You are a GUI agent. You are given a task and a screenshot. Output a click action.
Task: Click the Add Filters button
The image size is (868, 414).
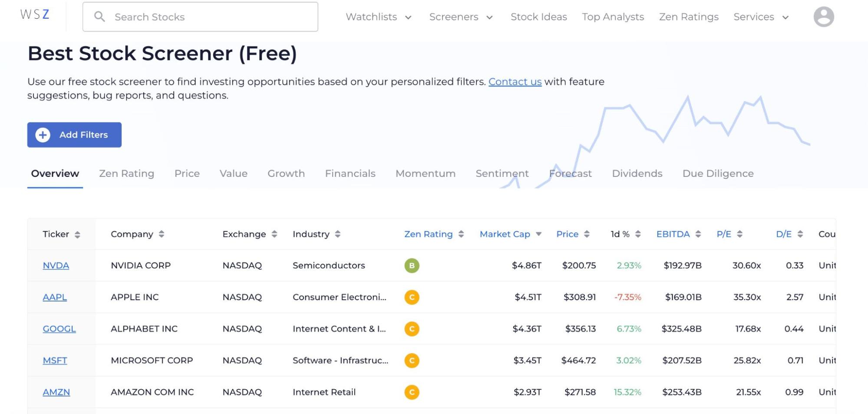coord(74,135)
